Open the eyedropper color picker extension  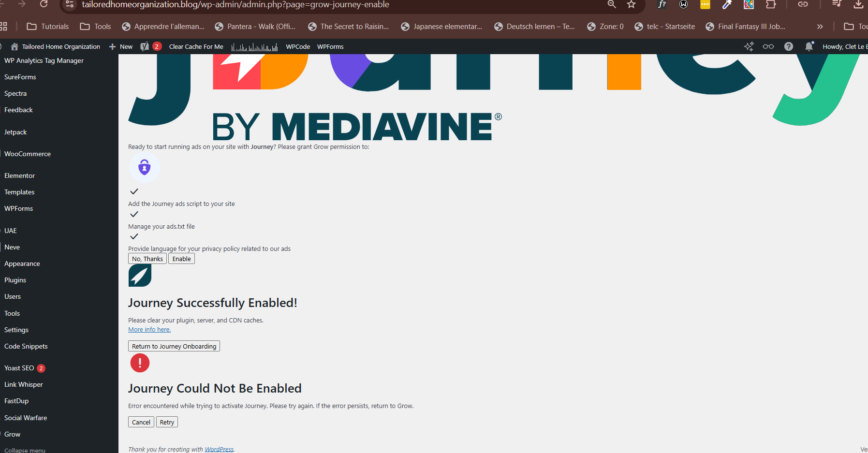[727, 4]
